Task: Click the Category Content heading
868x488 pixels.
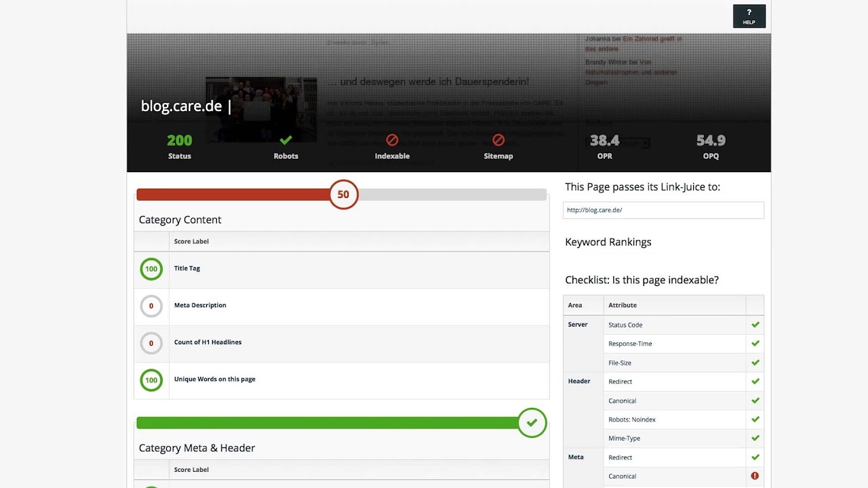Action: click(x=180, y=220)
